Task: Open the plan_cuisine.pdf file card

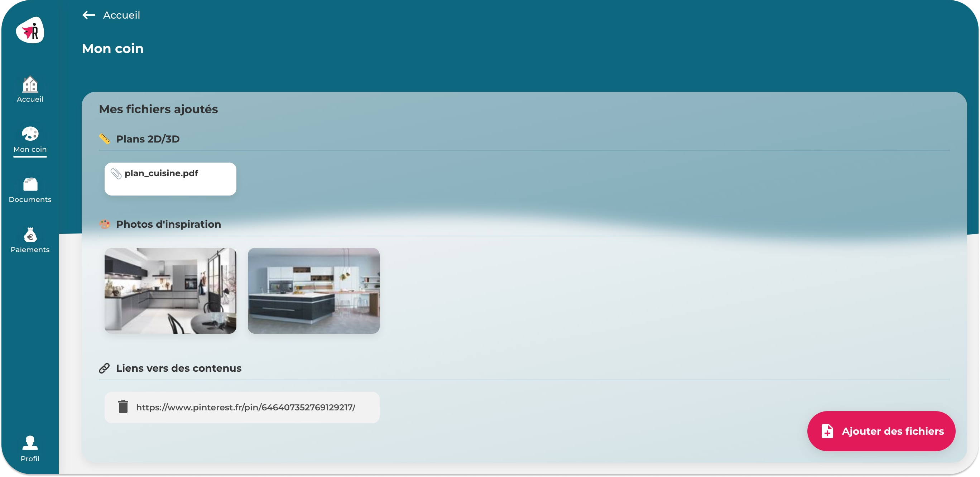Action: [x=170, y=179]
